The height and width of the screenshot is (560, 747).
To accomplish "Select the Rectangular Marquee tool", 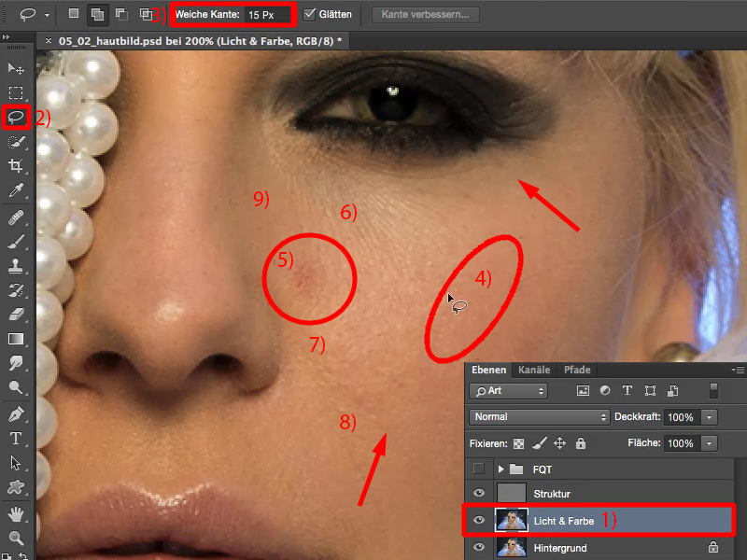I will point(16,92).
